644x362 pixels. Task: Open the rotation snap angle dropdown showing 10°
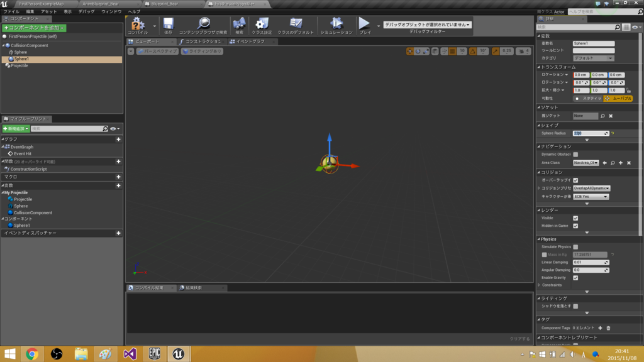click(483, 52)
